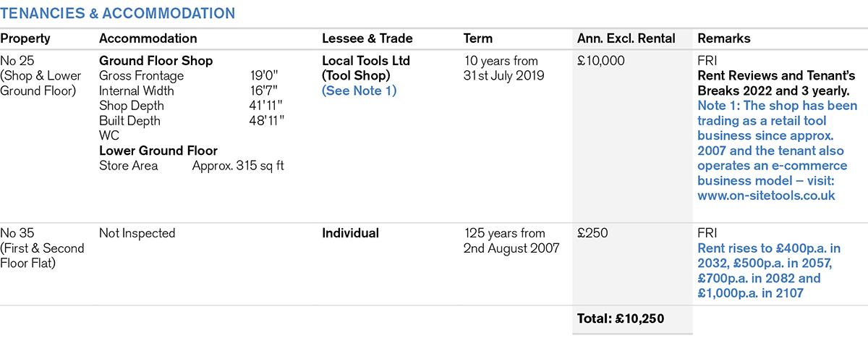Select the Local Tools Ltd lessee name
The width and height of the screenshot is (868, 341).
(366, 61)
